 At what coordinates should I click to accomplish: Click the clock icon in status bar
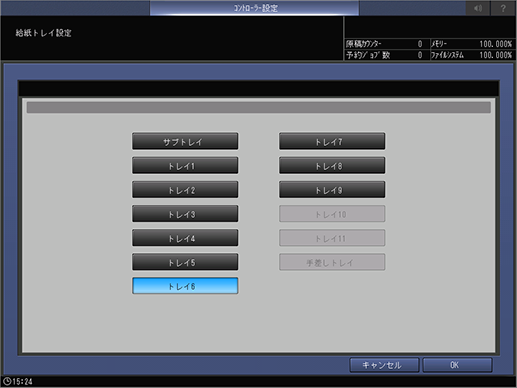click(7, 381)
